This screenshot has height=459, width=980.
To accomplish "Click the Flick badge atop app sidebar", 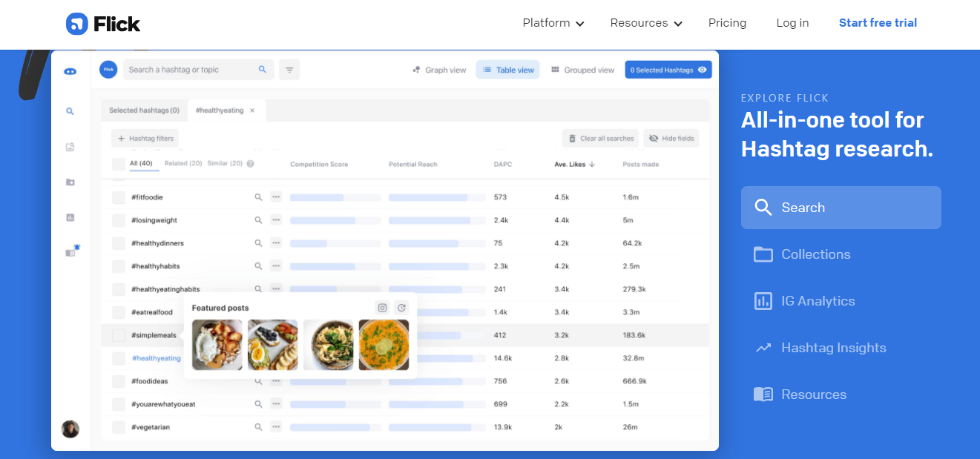I will (70, 71).
